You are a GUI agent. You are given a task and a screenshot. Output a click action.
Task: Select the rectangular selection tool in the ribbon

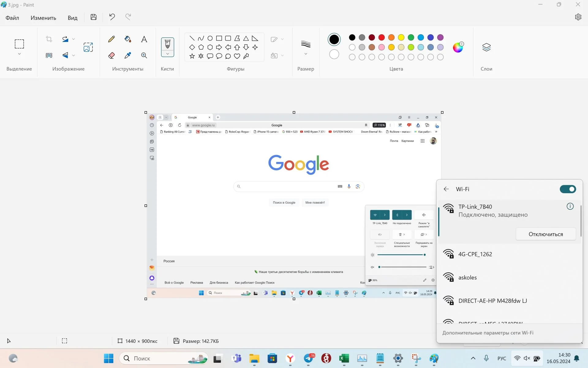point(19,44)
